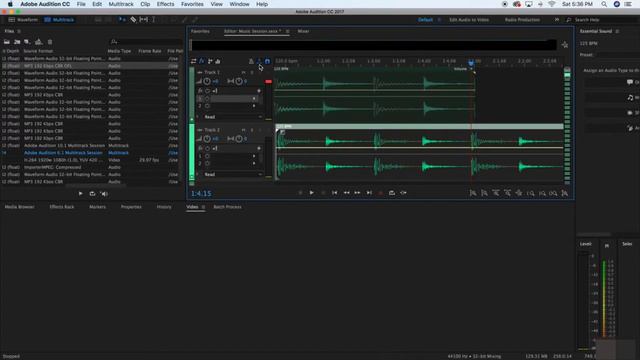Open Track 1 automation mode Read dropdown
Screen dimensions: 640x360
pyautogui.click(x=233, y=117)
